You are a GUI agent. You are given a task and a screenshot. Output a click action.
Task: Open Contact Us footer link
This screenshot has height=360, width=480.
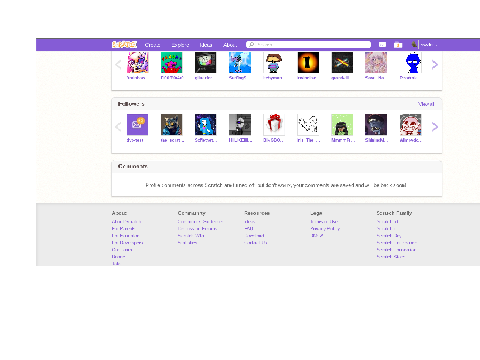tap(256, 243)
